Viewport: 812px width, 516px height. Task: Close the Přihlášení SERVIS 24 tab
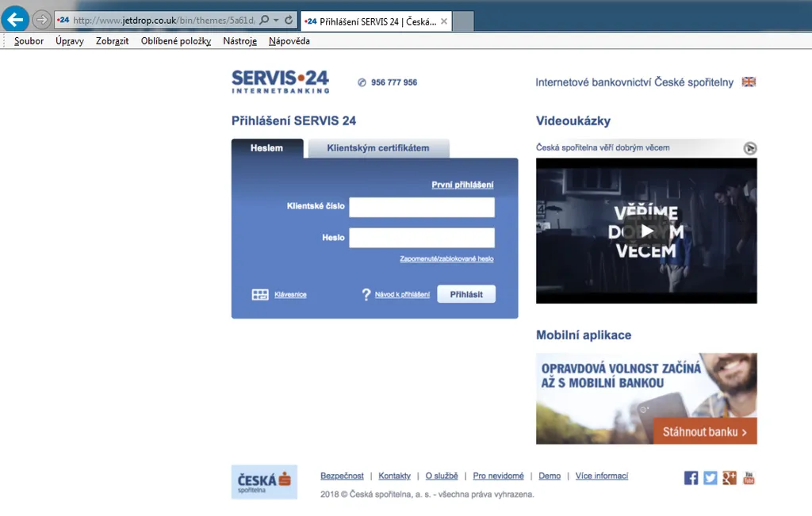(444, 21)
